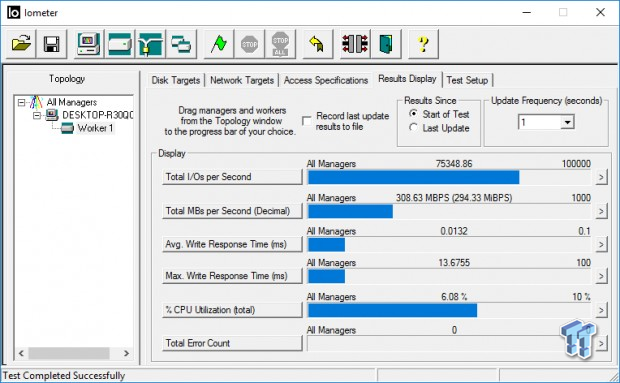Select the Results Display tab
The width and height of the screenshot is (620, 383).
coord(407,79)
